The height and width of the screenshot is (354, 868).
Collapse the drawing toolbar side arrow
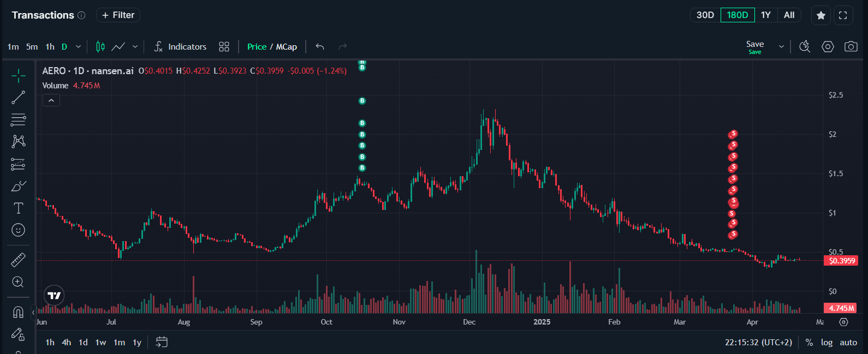33,313
